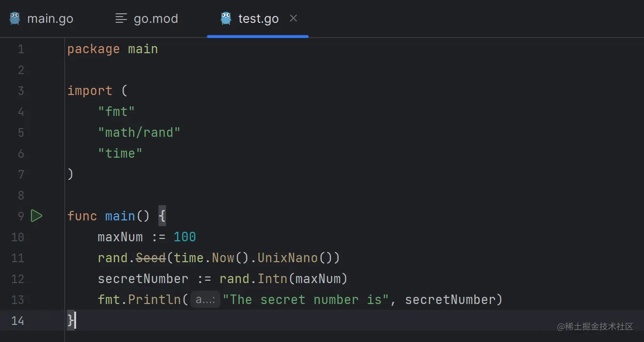Click the gopher icon on the main.go tab

point(15,19)
